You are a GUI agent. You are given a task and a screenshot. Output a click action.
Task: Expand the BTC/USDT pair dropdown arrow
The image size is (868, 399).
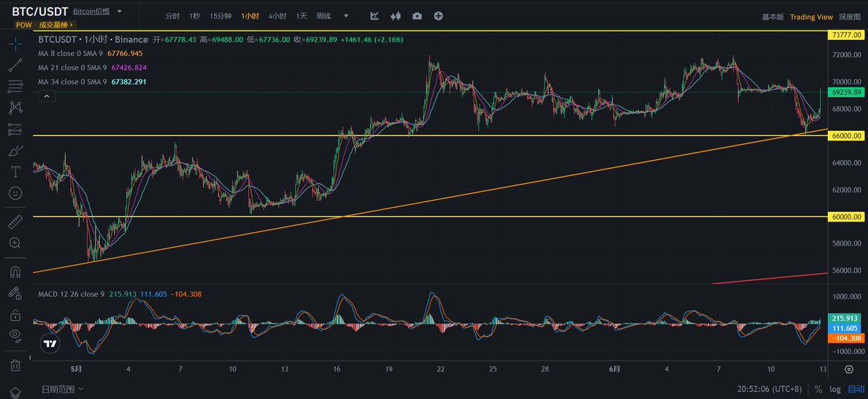pyautogui.click(x=119, y=12)
